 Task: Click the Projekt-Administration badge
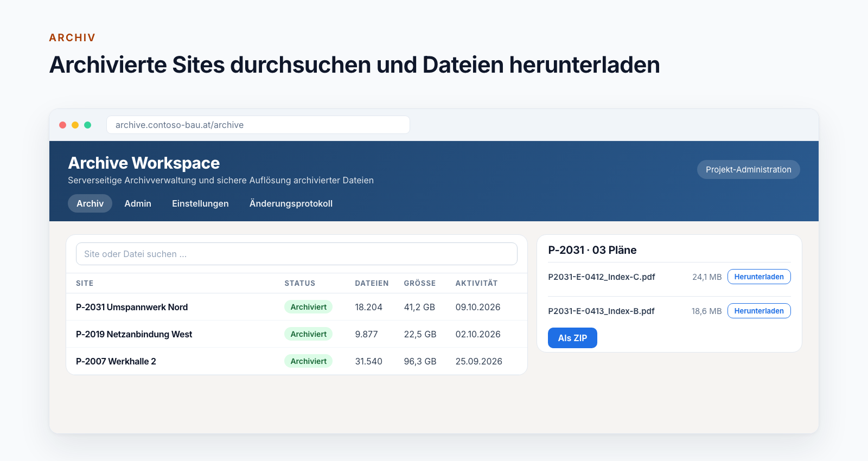pyautogui.click(x=748, y=169)
